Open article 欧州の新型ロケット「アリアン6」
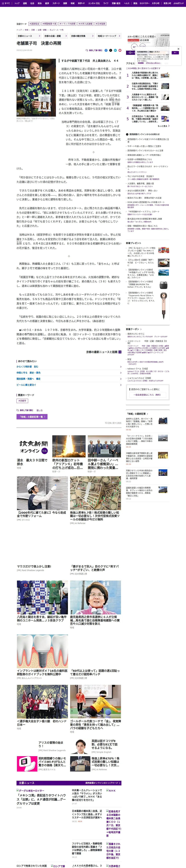The image size is (186, 868). [69, 464]
